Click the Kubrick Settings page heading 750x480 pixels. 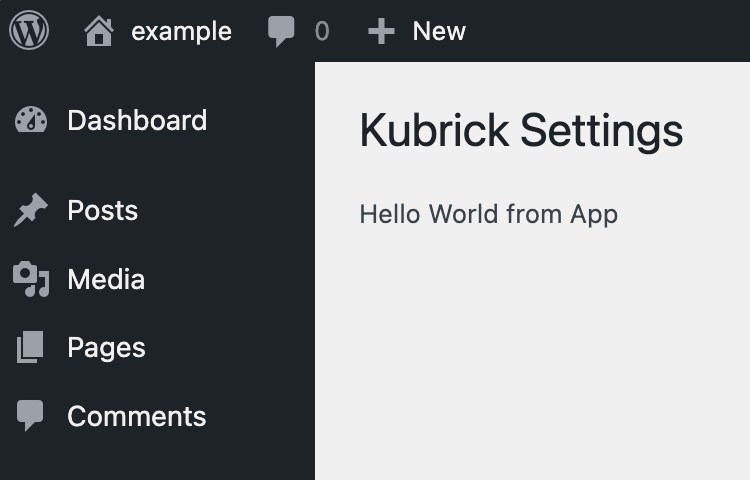coord(521,131)
